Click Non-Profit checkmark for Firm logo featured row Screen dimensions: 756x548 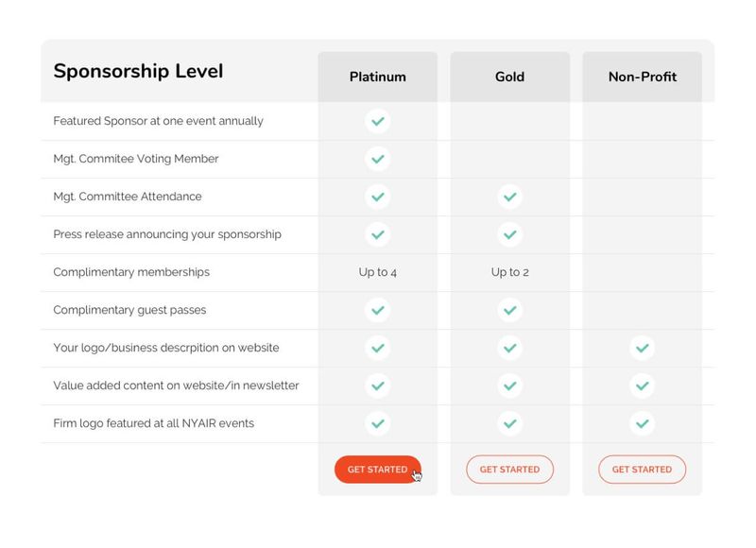pyautogui.click(x=643, y=423)
